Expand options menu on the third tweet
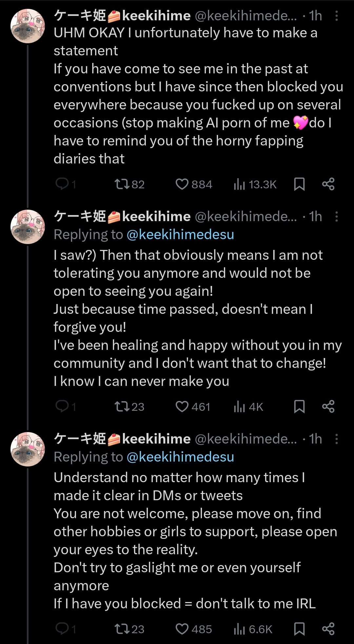Image resolution: width=354 pixels, height=644 pixels. (x=336, y=439)
